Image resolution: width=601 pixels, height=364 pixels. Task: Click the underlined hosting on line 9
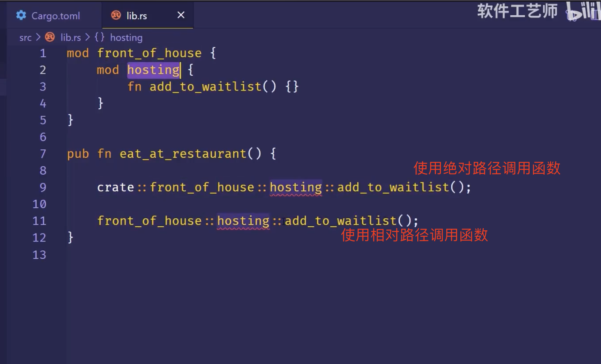pos(296,187)
